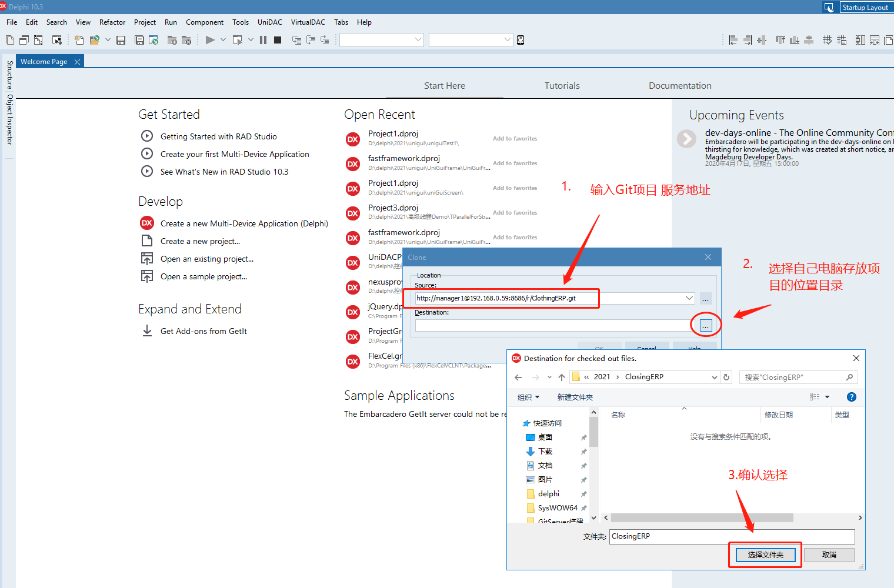Click Add to favorites for Project3.dproj
This screenshot has width=894, height=588.
(x=515, y=213)
